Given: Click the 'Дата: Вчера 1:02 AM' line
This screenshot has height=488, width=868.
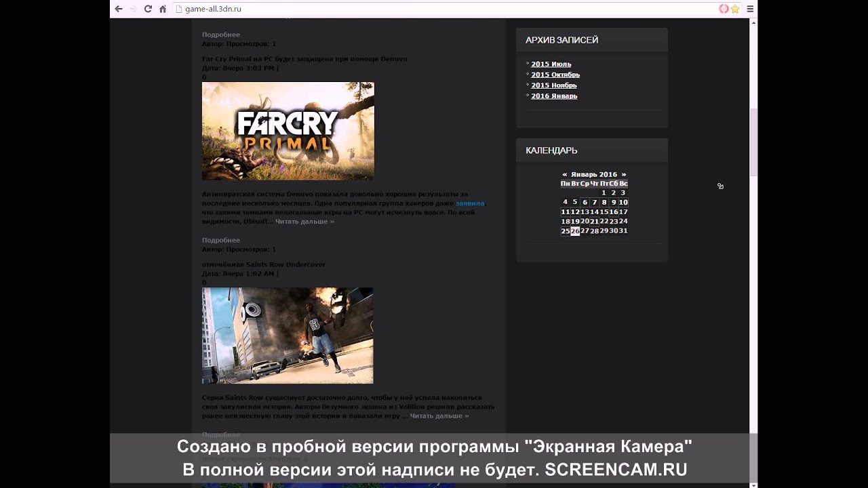Looking at the screenshot, I should [x=240, y=274].
